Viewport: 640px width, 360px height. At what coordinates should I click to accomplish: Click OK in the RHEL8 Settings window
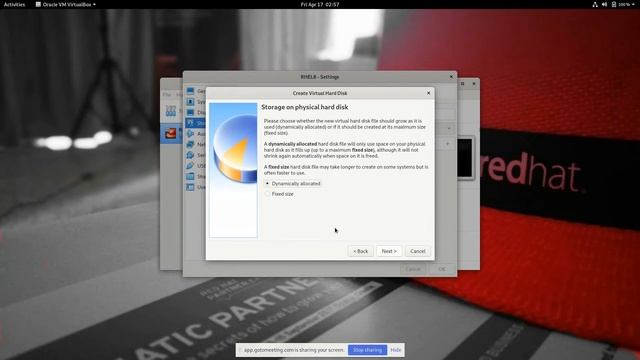(x=442, y=269)
